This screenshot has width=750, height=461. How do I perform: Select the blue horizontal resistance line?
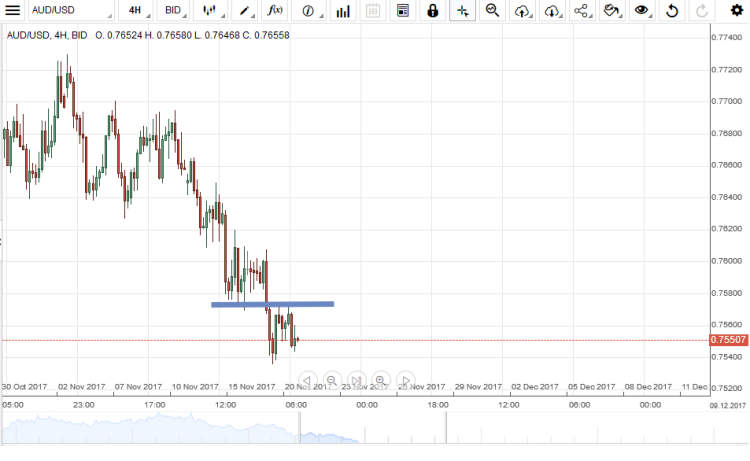point(273,304)
